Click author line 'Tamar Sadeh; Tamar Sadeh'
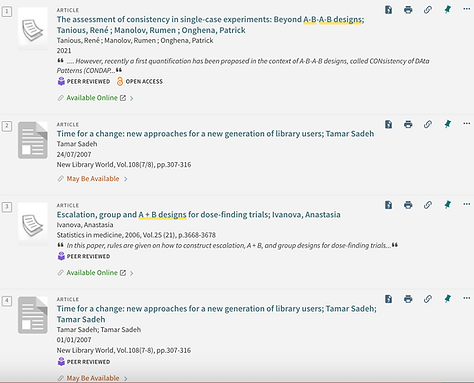Screen dimensions: 474x383 (x=99, y=330)
